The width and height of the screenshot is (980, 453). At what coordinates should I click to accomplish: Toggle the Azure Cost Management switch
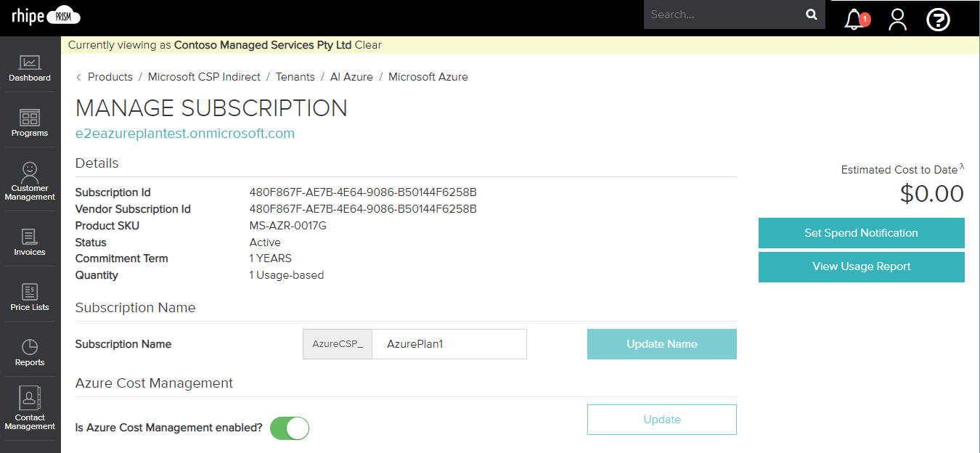click(290, 428)
